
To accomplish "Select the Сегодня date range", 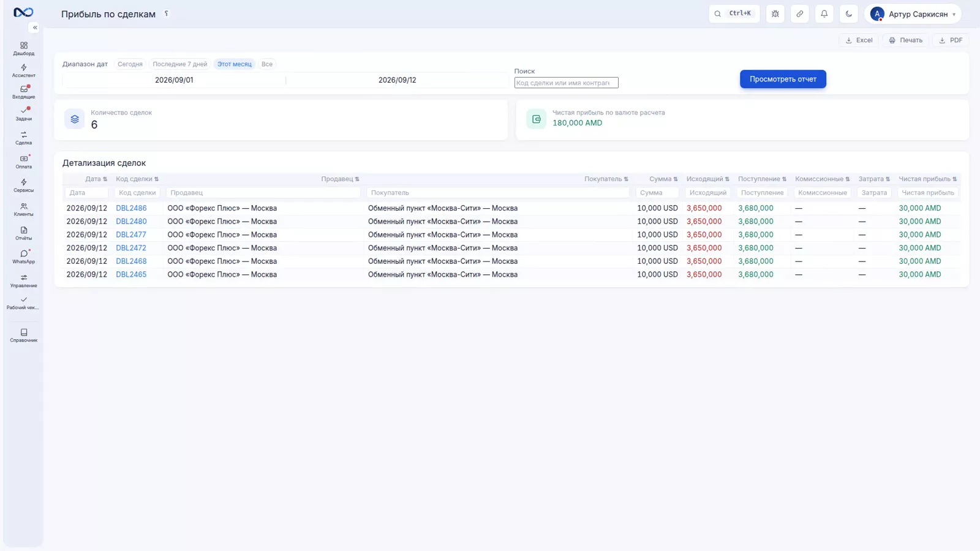I will [130, 64].
